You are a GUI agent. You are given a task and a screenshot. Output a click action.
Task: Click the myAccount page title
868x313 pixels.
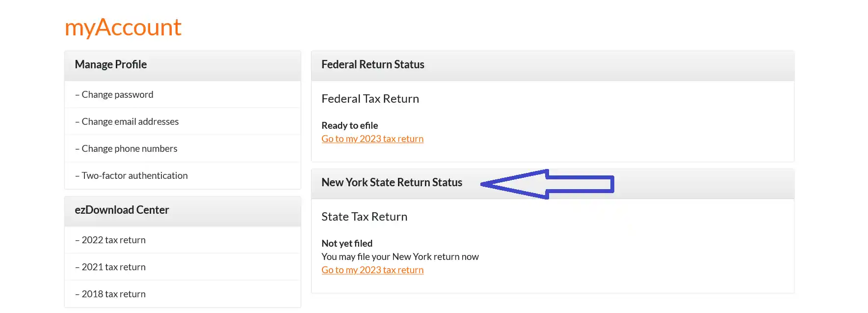click(x=123, y=27)
